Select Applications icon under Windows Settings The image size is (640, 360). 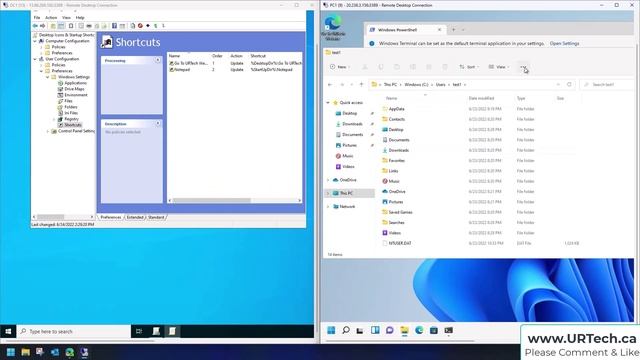click(60, 83)
